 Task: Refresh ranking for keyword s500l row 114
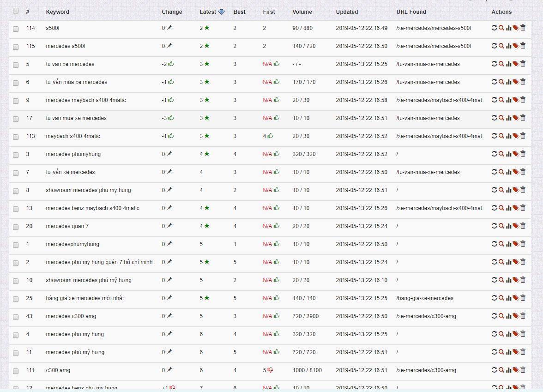coord(494,28)
